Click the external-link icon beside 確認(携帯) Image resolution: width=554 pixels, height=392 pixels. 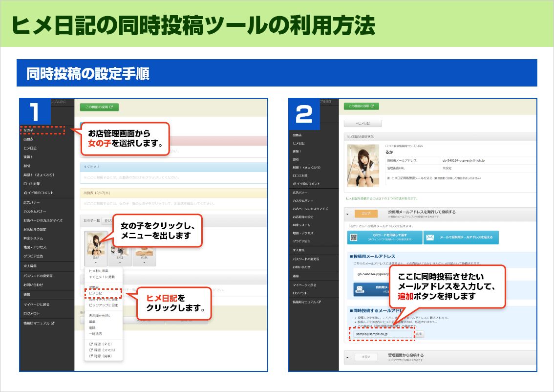coord(91,356)
